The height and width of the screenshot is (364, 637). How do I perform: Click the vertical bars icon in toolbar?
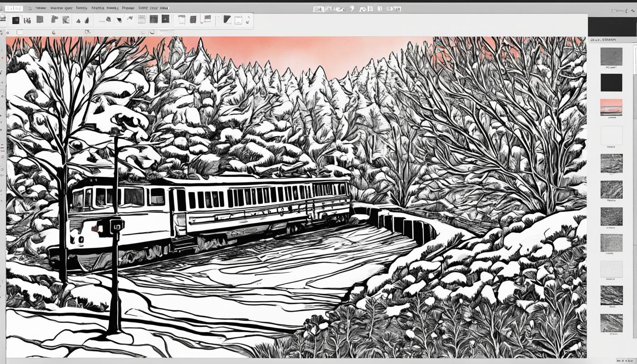pos(27,20)
